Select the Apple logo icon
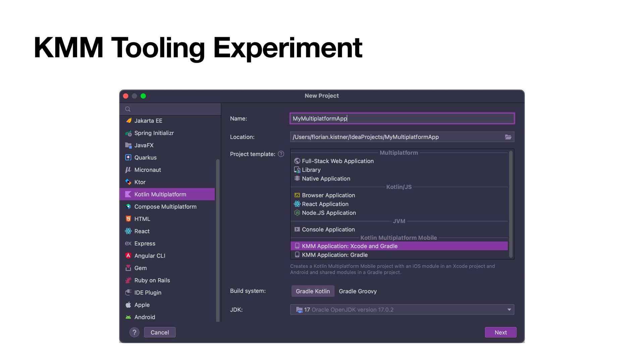This screenshot has height=362, width=644. [128, 305]
